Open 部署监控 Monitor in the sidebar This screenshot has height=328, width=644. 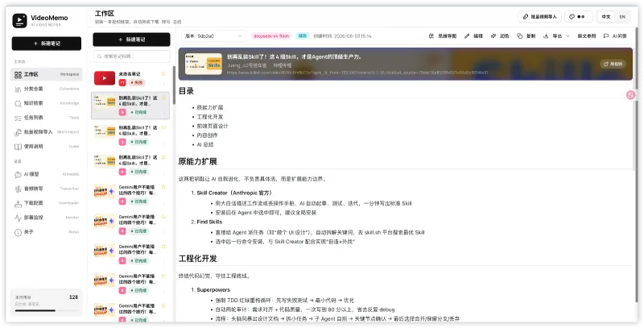click(47, 218)
